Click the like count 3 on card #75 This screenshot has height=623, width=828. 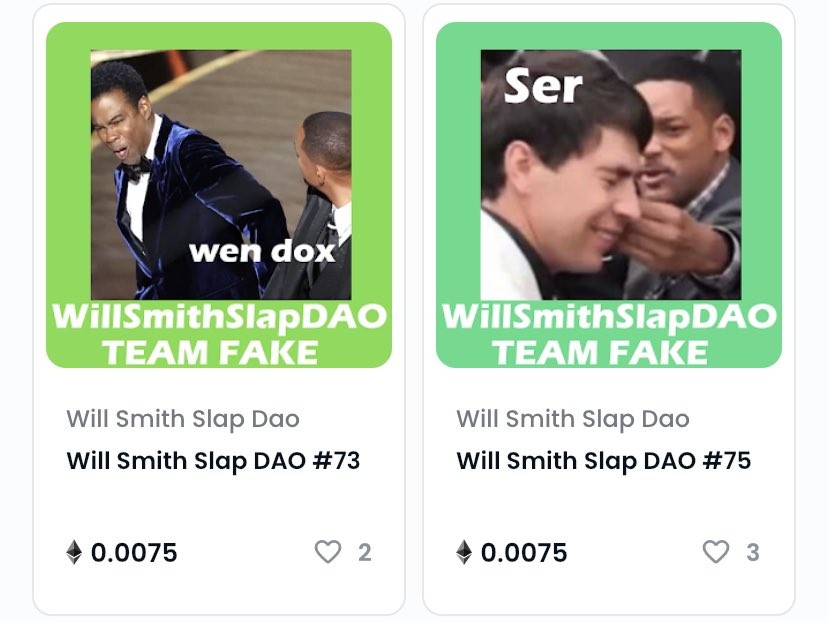[753, 553]
